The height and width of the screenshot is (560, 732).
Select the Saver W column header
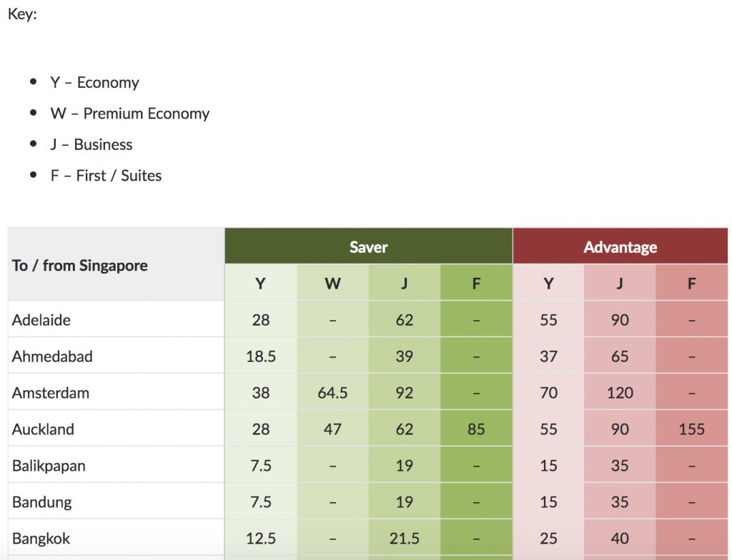[x=332, y=284]
